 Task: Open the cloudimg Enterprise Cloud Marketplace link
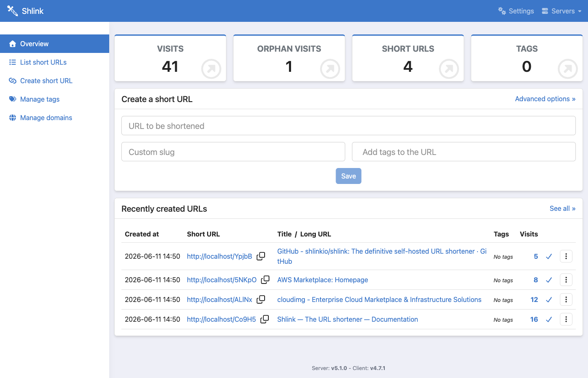point(379,299)
